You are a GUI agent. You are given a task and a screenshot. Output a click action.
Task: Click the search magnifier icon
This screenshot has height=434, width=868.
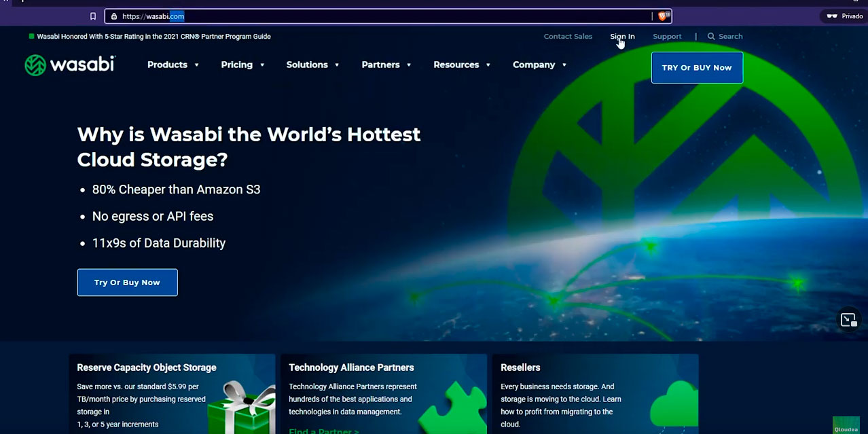[711, 37]
